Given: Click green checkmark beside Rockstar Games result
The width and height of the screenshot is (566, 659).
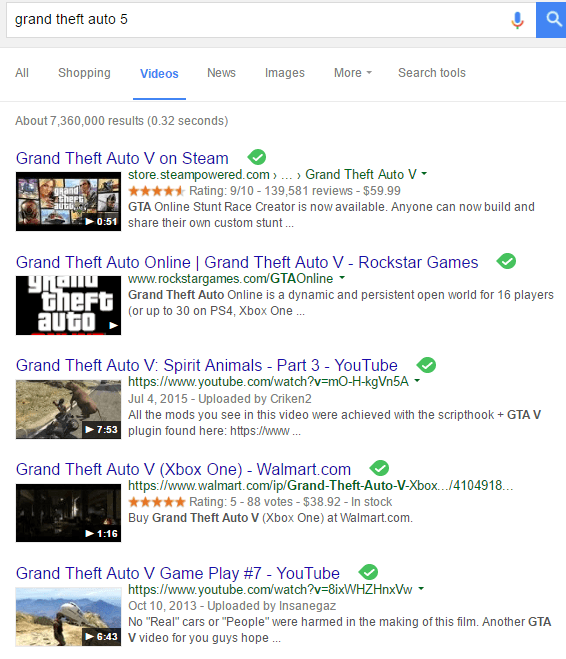Looking at the screenshot, I should coord(506,261).
